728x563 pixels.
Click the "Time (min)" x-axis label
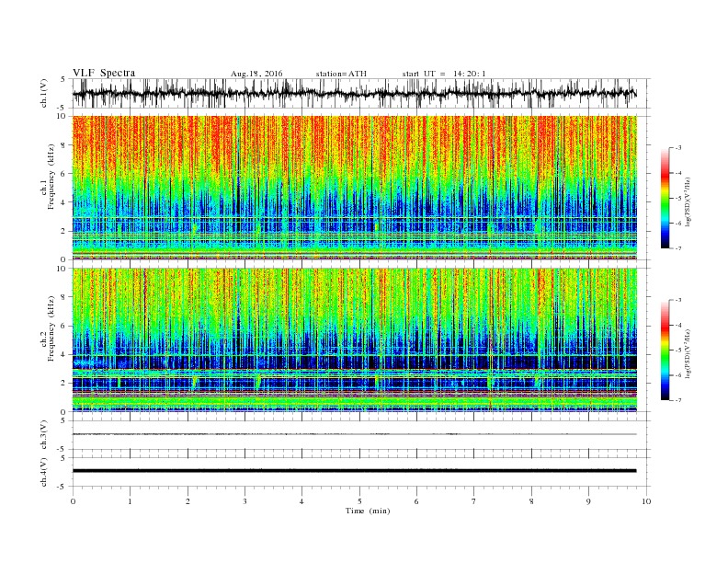click(368, 511)
